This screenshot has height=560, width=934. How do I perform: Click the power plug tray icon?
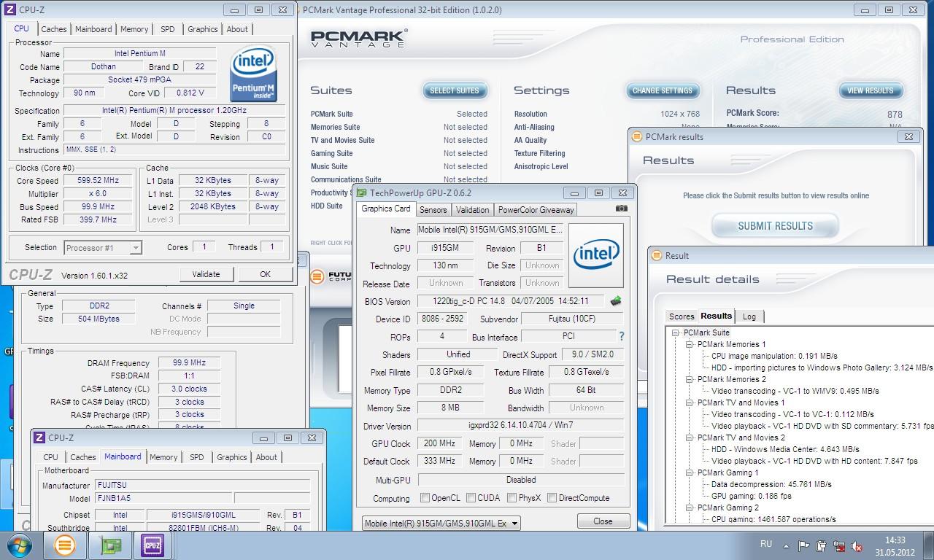coord(822,545)
